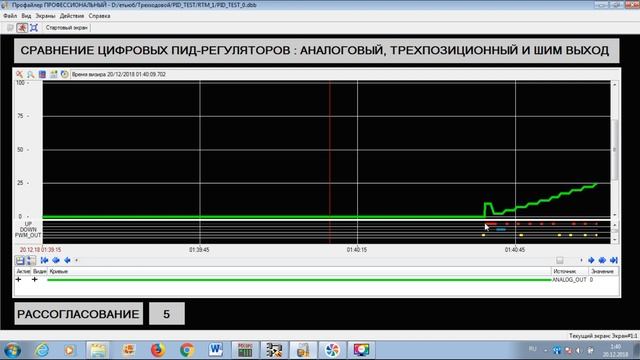Click the cursor time field 01:40:09.702

pos(119,74)
